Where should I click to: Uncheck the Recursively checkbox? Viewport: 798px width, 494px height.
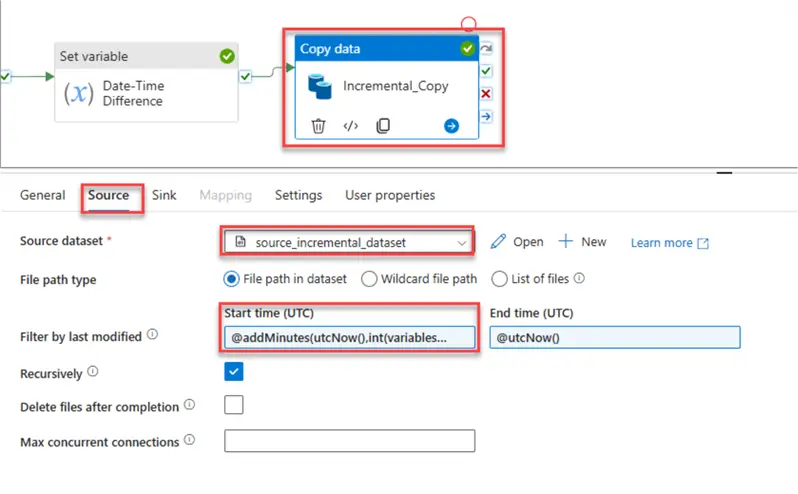tap(234, 372)
